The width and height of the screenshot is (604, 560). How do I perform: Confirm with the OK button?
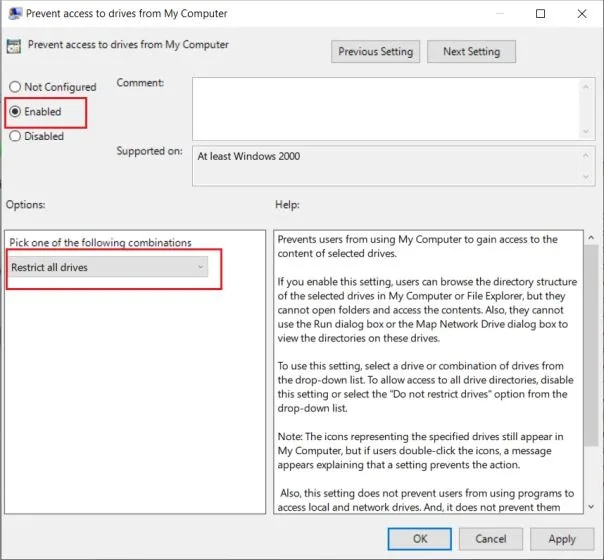[x=419, y=538]
